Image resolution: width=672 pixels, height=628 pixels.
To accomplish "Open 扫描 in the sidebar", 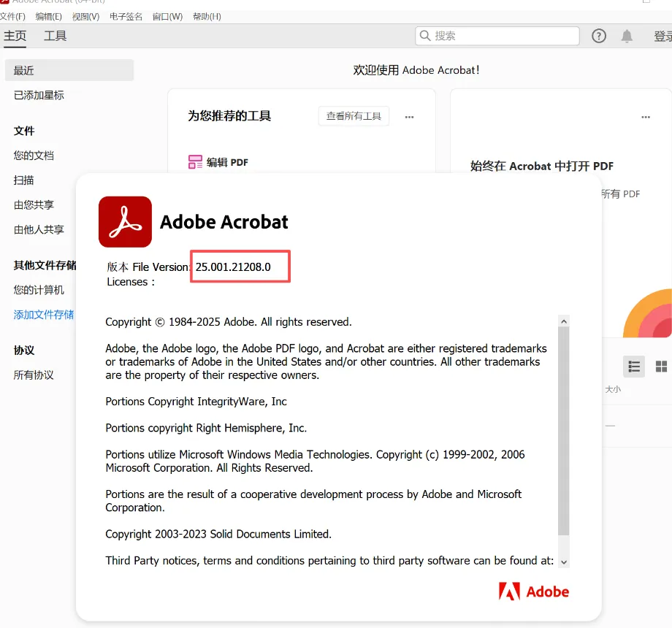I will click(23, 180).
